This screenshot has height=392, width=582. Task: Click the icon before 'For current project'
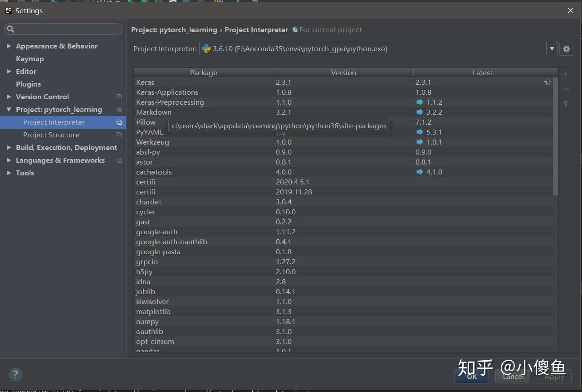[x=295, y=30]
